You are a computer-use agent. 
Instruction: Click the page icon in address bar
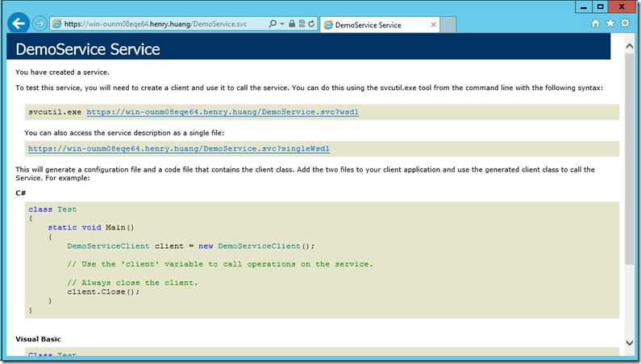[56, 23]
